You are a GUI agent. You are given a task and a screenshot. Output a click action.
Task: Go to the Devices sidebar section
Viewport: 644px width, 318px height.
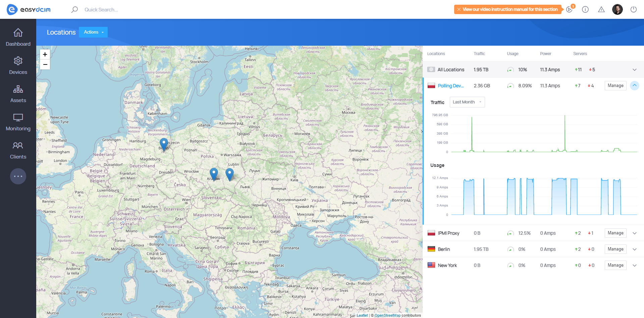(18, 65)
